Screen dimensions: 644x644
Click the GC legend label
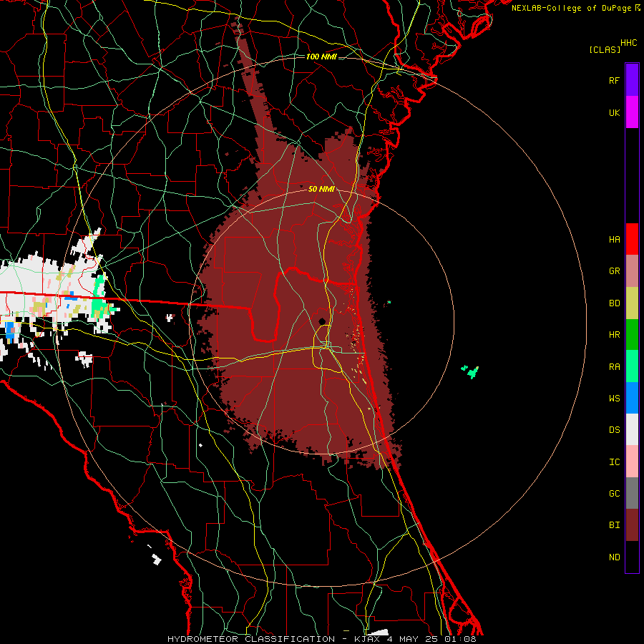(x=614, y=493)
